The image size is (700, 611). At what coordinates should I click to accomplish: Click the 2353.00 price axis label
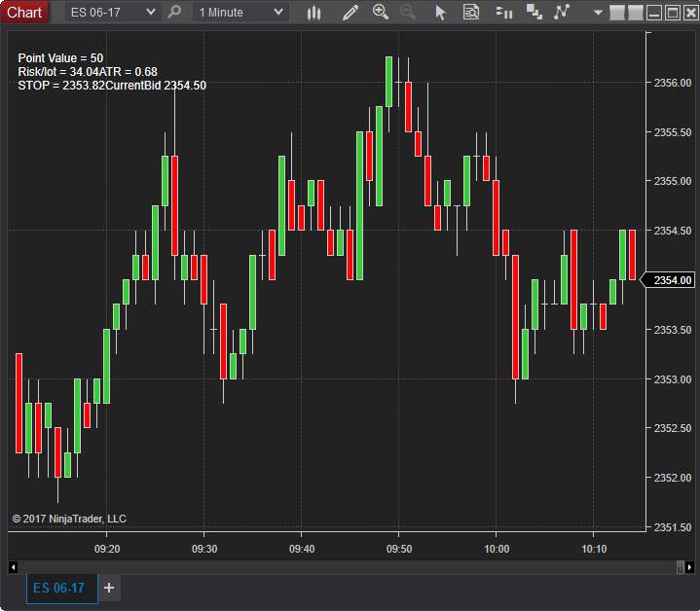pos(673,379)
